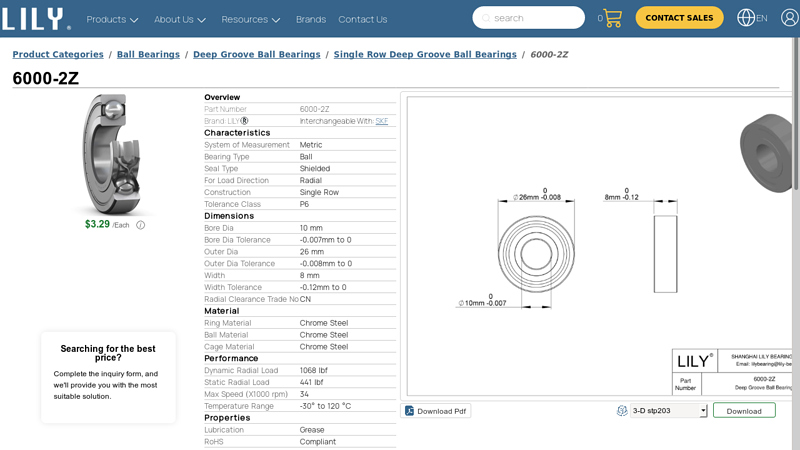Click the 3D CAD model icon

point(622,411)
